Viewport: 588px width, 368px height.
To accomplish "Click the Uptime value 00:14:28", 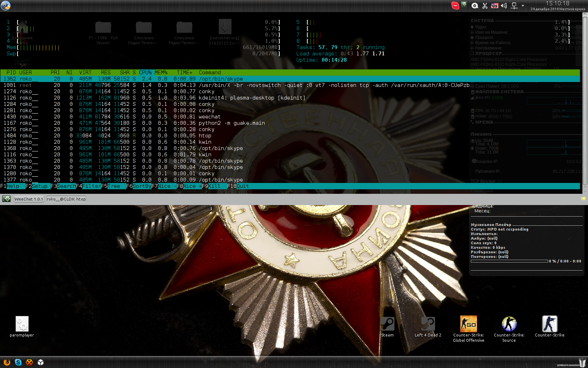I will pyautogui.click(x=334, y=60).
